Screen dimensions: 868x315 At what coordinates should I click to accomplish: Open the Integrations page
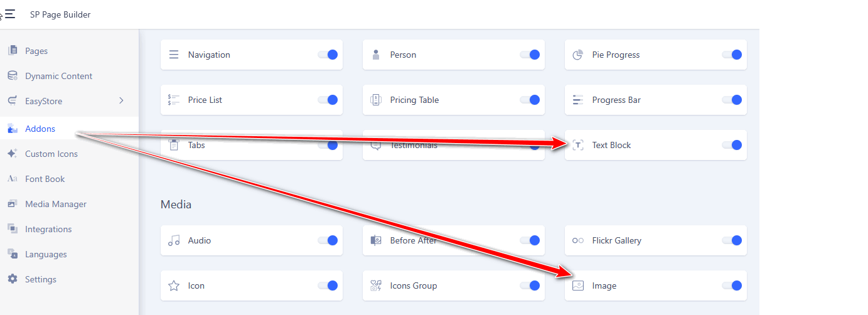coord(48,229)
